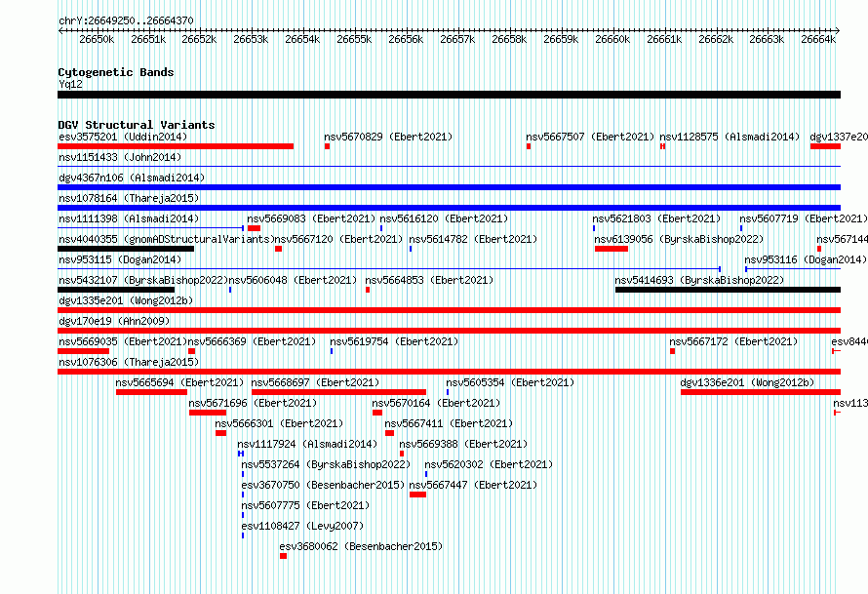The width and height of the screenshot is (868, 594).
Task: Select the nsv1078164 (Thareja2015) label
Action: (129, 198)
